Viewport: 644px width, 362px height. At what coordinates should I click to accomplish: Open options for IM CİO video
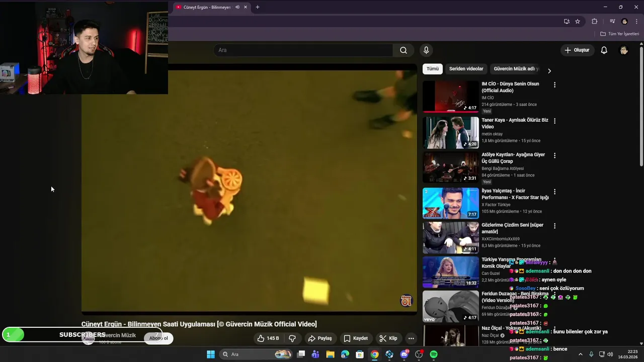click(x=554, y=85)
